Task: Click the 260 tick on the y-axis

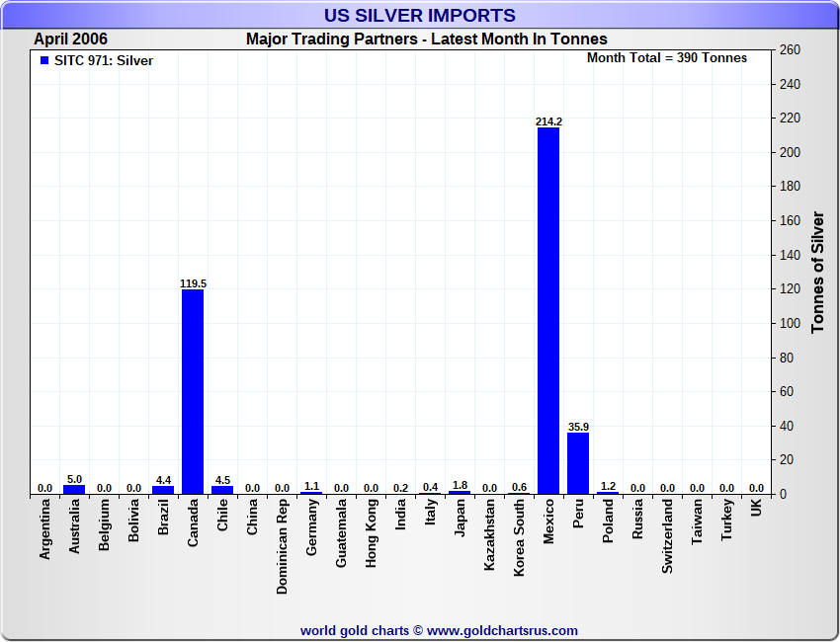Action: tap(790, 50)
